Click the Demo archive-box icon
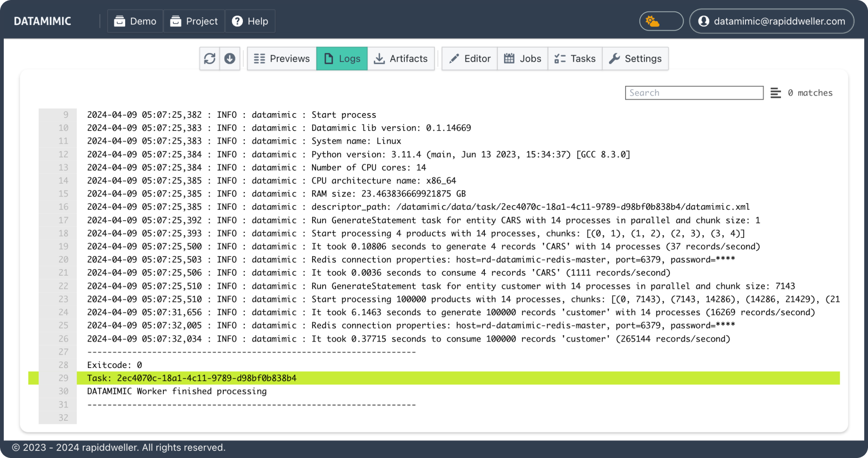This screenshot has height=458, width=868. coord(121,21)
